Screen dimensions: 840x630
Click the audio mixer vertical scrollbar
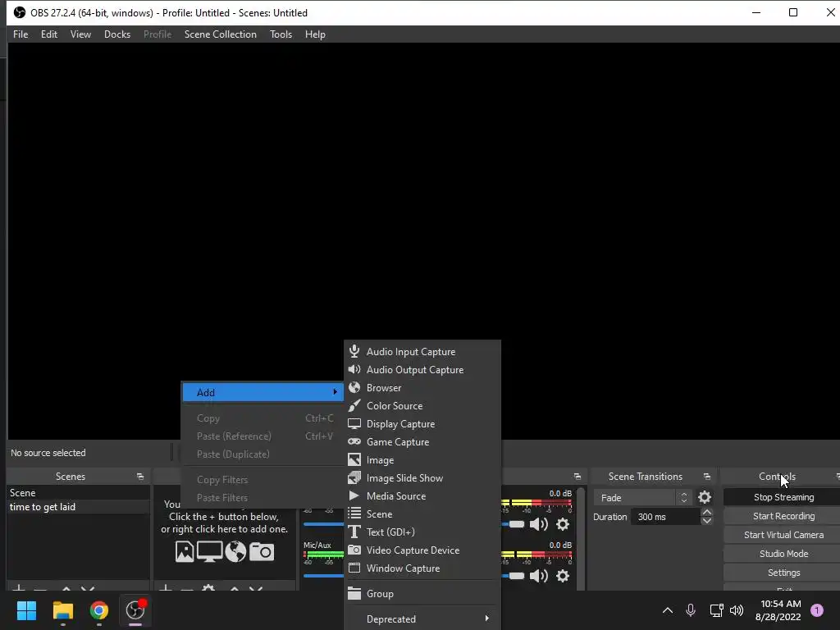(581, 538)
